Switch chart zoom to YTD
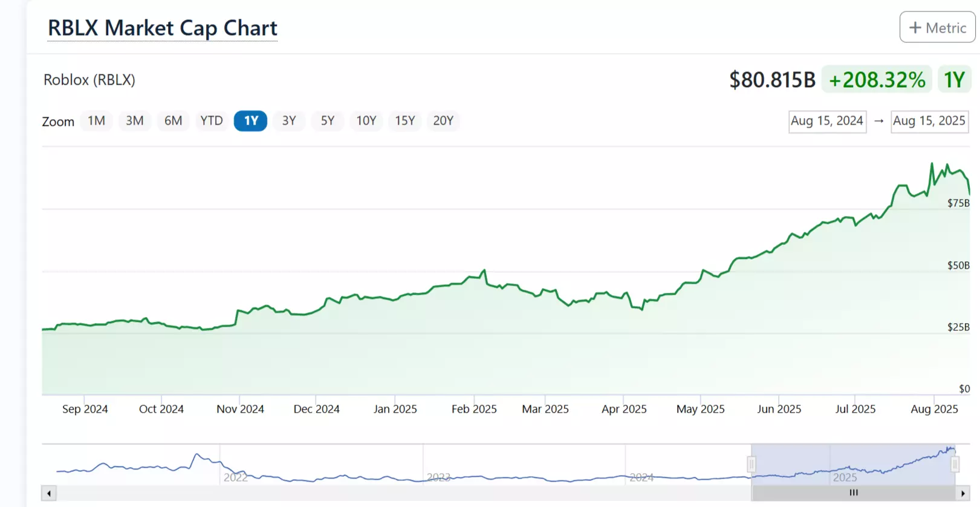The image size is (980, 507). click(x=212, y=120)
